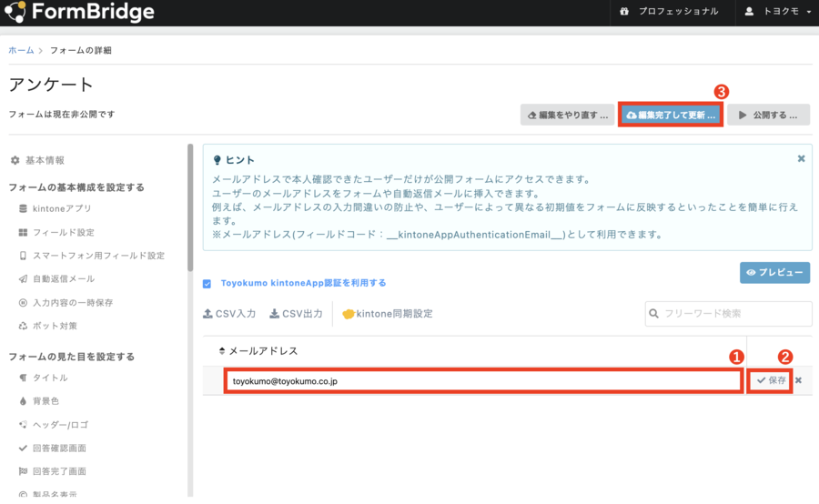Viewport: 819px width, 504px height.
Task: Click 公開する button
Action: click(x=768, y=115)
